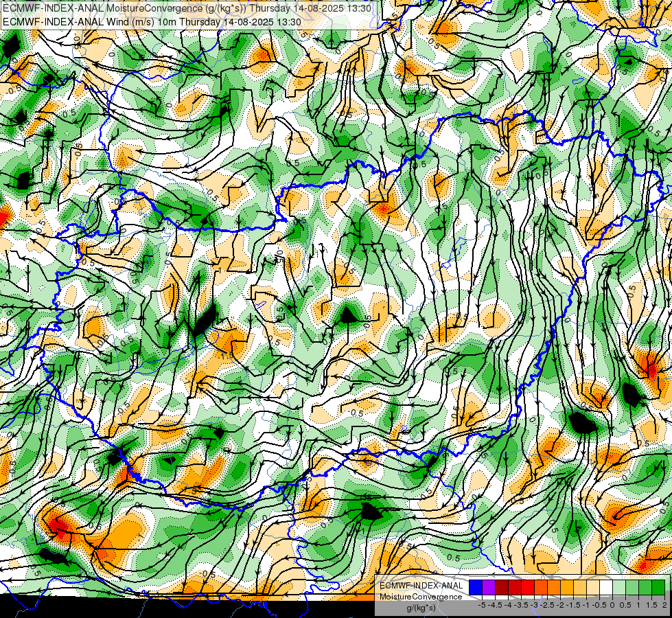Screen dimensions: 672x618
Task: Click the legend unit 'g/(kg*s)'
Action: click(x=421, y=607)
